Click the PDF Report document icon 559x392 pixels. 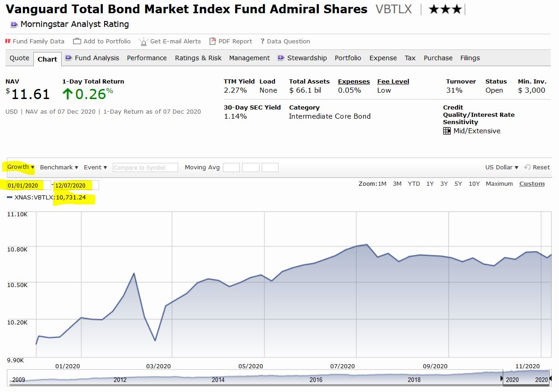click(x=212, y=41)
